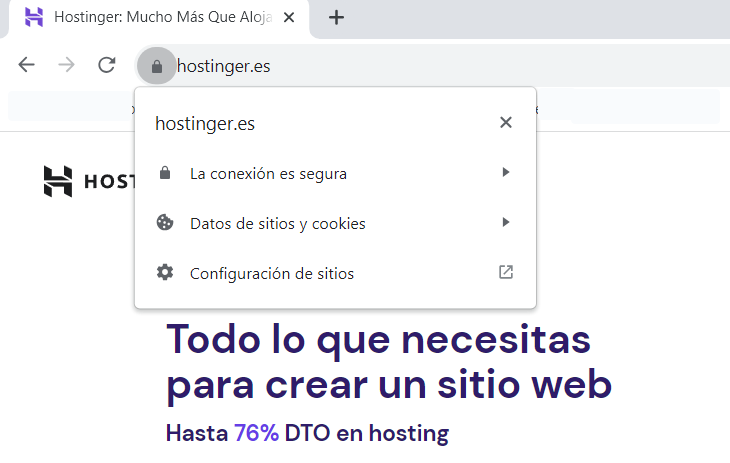Click the Hostinger logo on the page
730x463 pixels.
point(89,181)
